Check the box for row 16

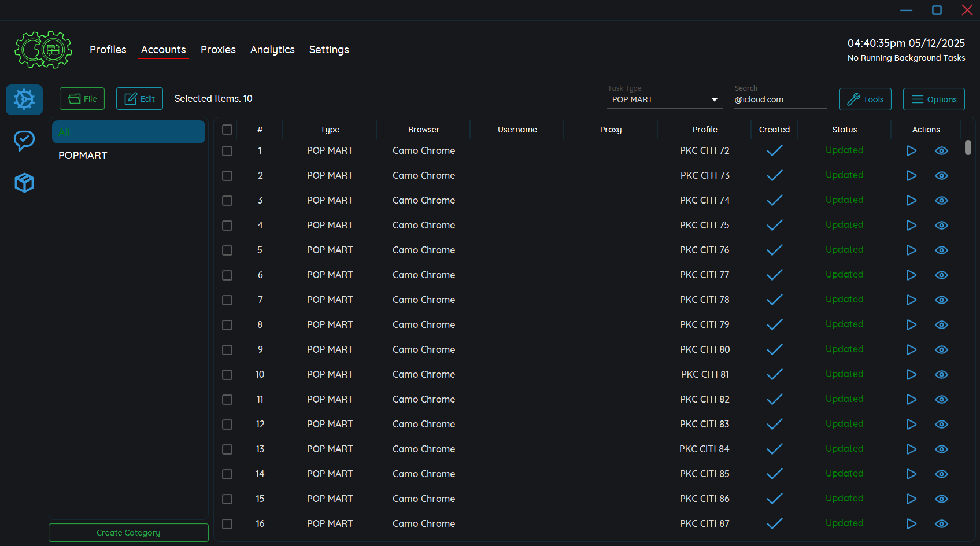coord(227,523)
